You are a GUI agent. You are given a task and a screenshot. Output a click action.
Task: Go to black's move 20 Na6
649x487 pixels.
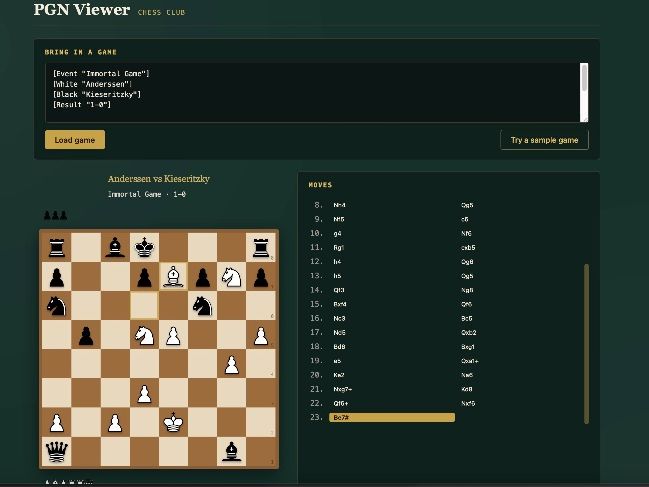519,375
